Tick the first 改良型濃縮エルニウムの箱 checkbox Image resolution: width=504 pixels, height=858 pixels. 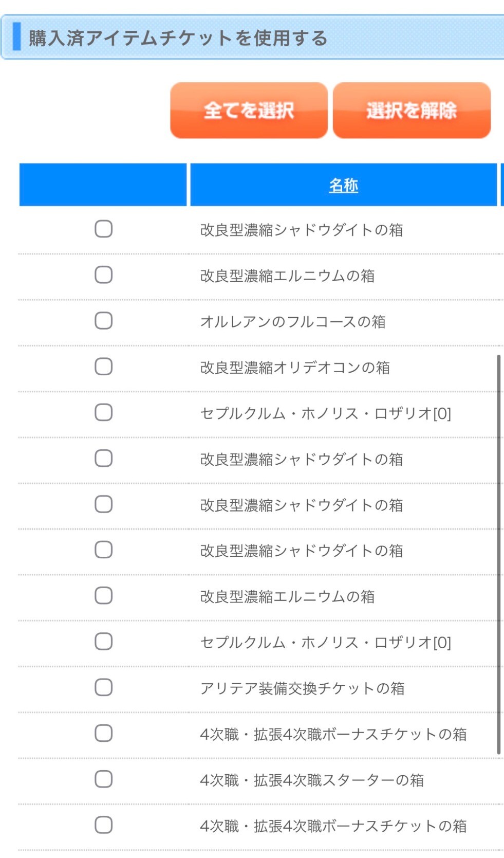(103, 275)
